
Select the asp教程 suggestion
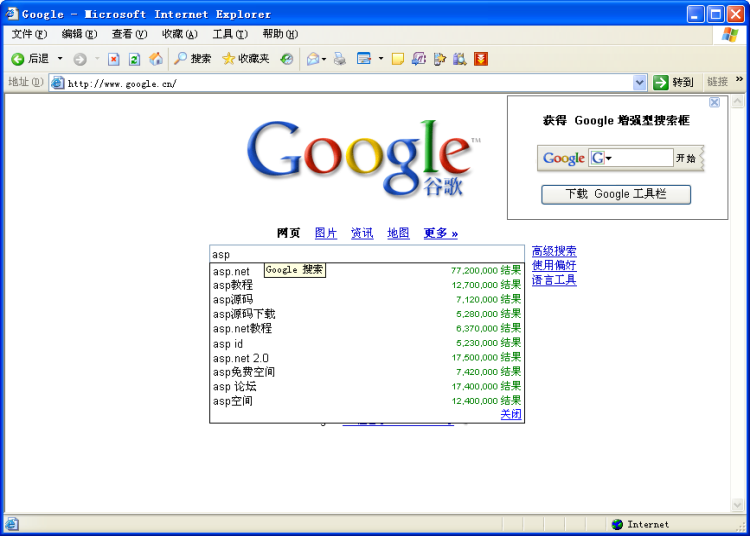(367, 285)
